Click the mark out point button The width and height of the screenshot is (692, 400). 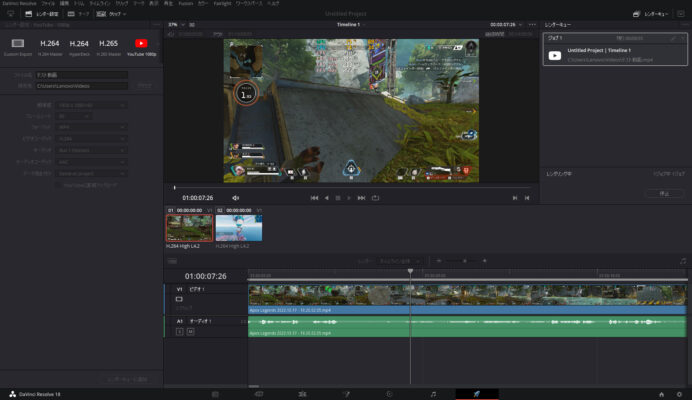(x=527, y=198)
